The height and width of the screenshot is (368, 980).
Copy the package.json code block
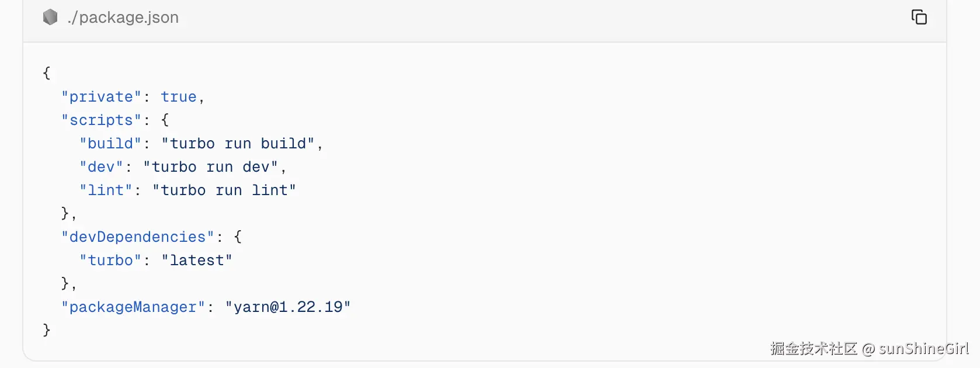click(919, 18)
